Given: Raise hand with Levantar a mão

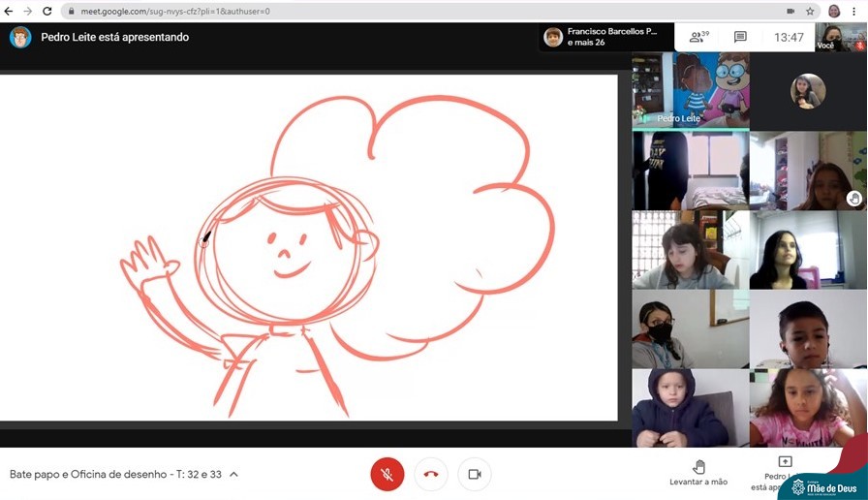Looking at the screenshot, I should coord(697,471).
